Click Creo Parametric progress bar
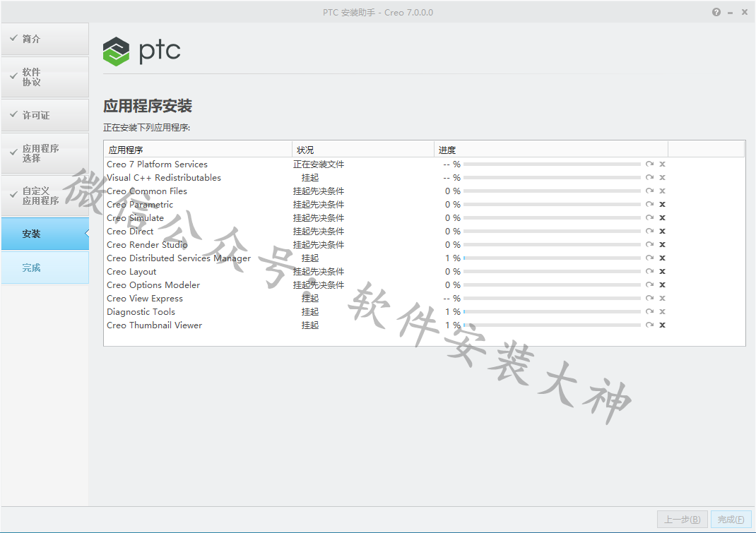Viewport: 756px width, 533px height. pyautogui.click(x=552, y=204)
